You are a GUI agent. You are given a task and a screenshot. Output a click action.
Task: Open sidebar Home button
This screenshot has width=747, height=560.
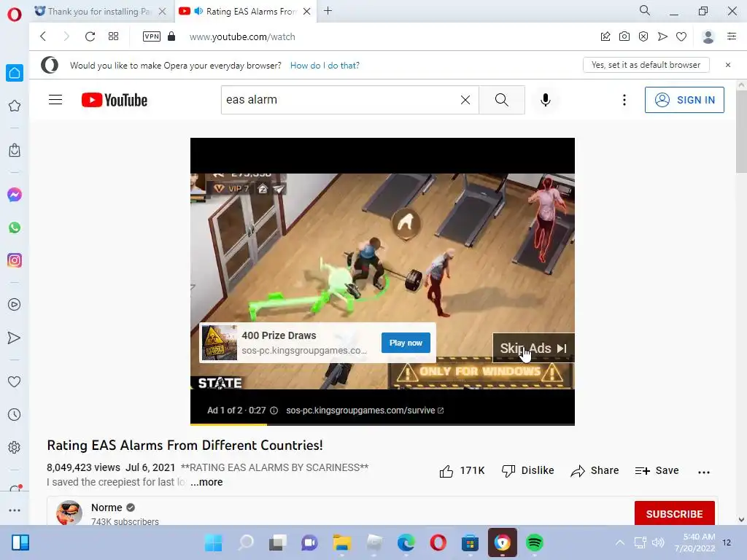15,73
